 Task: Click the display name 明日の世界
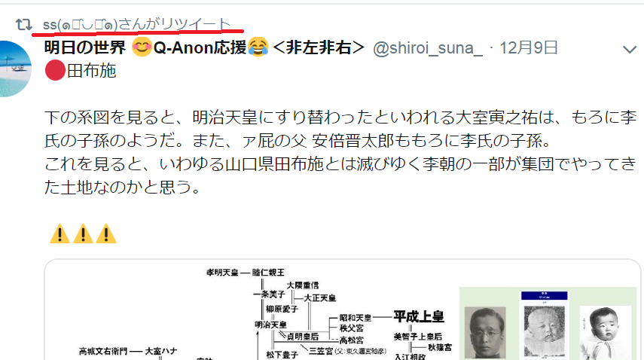pos(85,47)
